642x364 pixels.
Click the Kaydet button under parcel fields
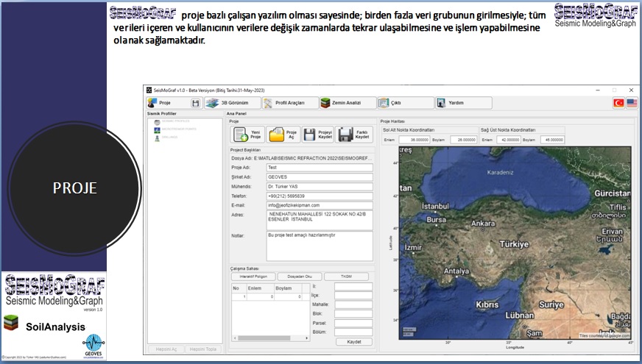(x=354, y=342)
